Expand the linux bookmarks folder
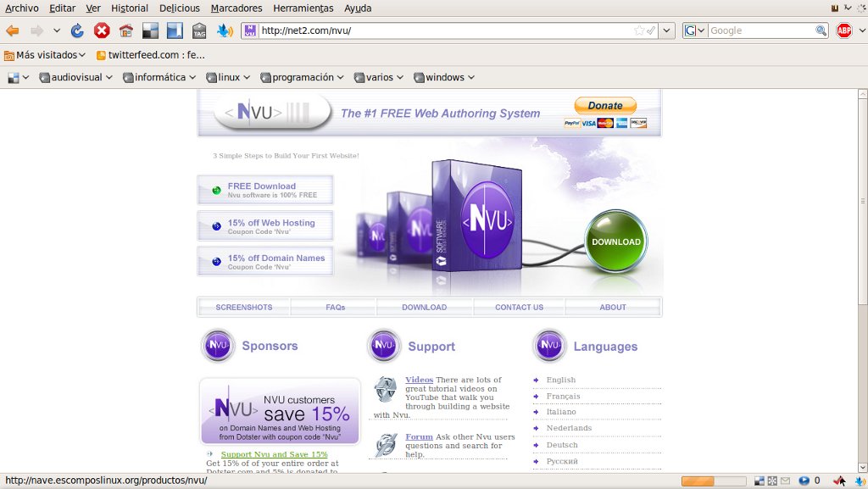This screenshot has height=489, width=868. (x=227, y=77)
